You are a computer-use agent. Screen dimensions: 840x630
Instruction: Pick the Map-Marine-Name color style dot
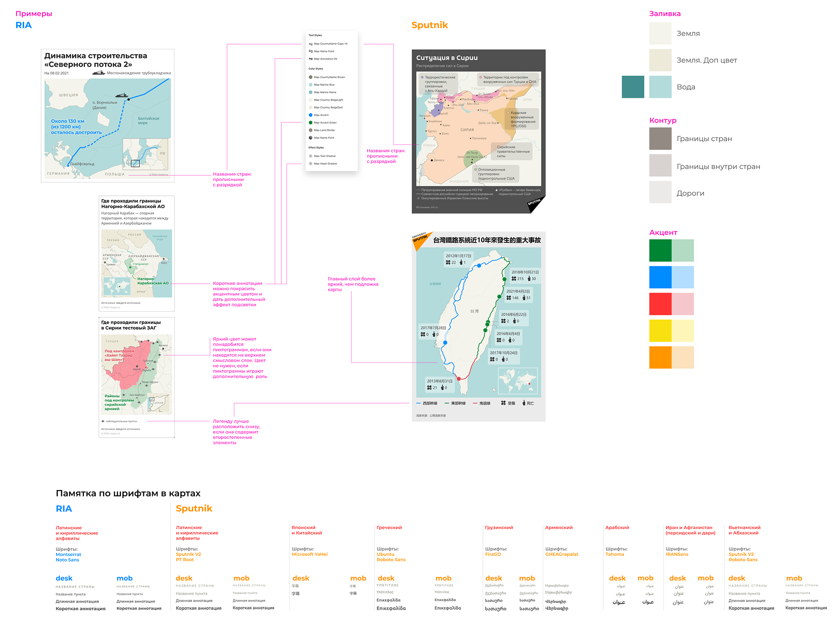pos(311,92)
